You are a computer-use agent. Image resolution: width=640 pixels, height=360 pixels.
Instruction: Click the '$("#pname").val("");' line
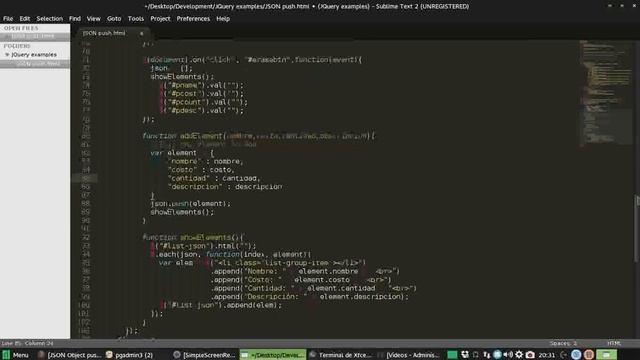201,85
